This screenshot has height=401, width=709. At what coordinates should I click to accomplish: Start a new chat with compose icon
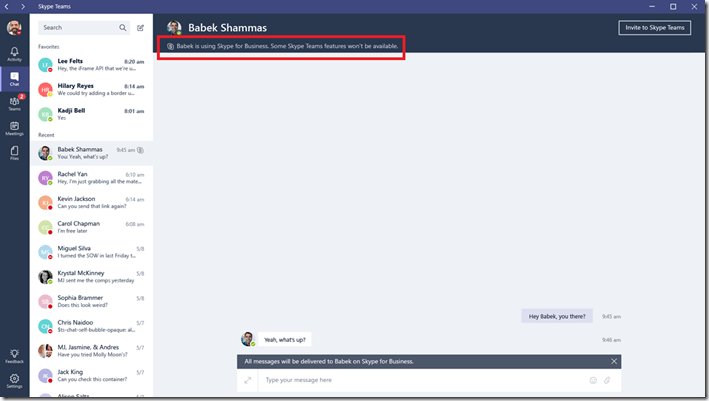(141, 28)
